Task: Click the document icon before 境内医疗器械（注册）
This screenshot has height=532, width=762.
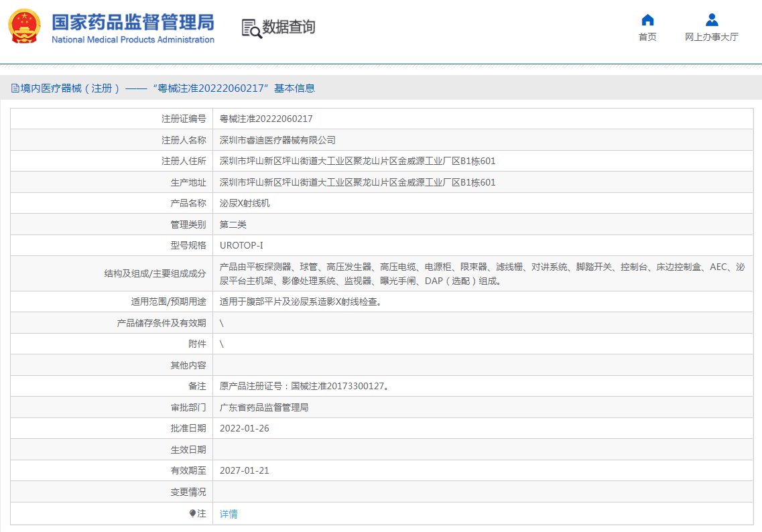Action: pos(16,87)
